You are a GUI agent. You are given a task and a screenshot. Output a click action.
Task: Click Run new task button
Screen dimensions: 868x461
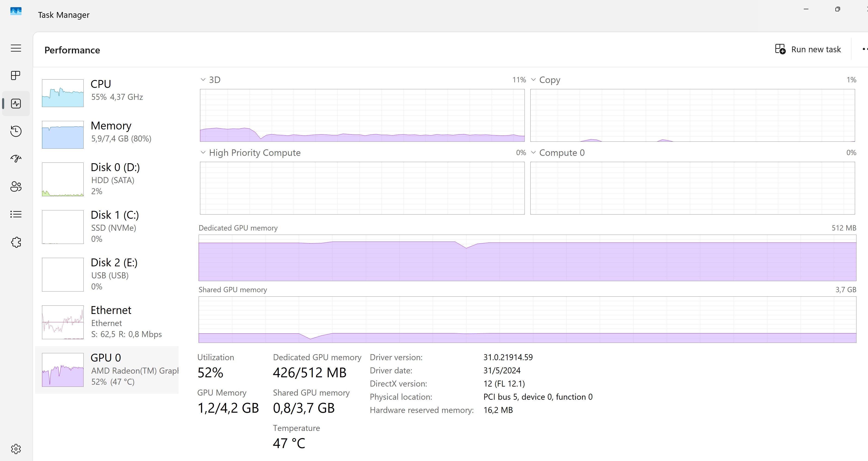point(808,49)
